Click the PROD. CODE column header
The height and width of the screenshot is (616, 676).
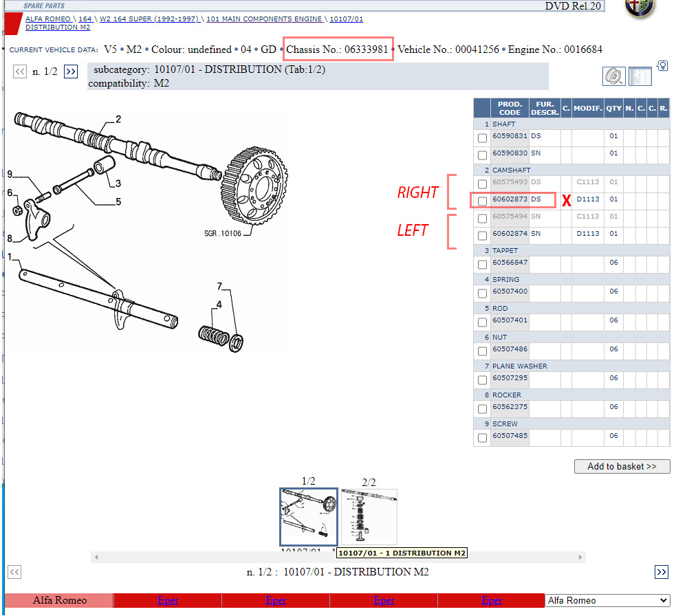click(510, 108)
